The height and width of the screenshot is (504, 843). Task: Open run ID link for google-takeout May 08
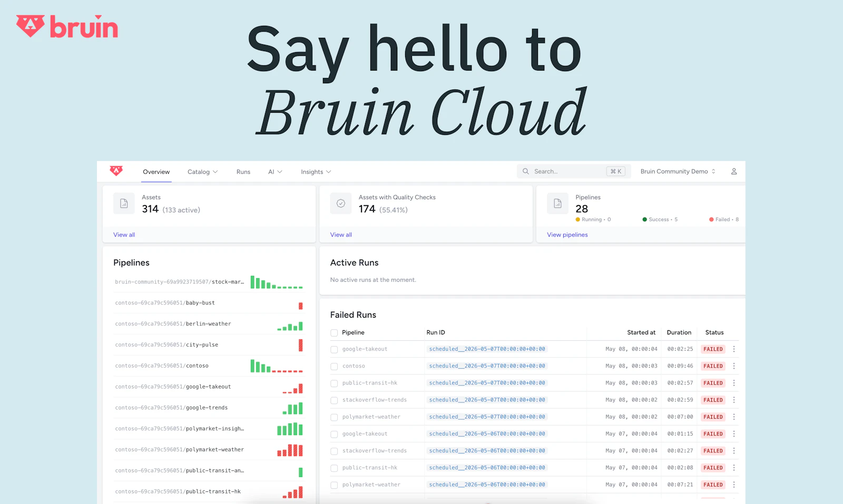point(487,349)
